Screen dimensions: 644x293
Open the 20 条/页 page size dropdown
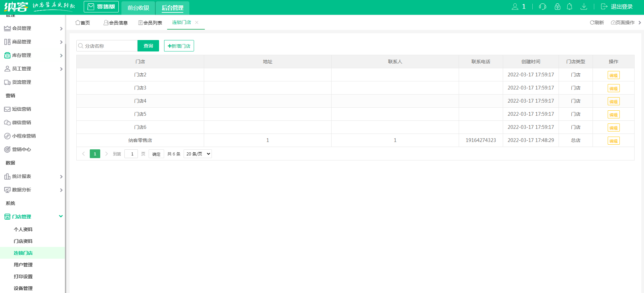(198, 154)
